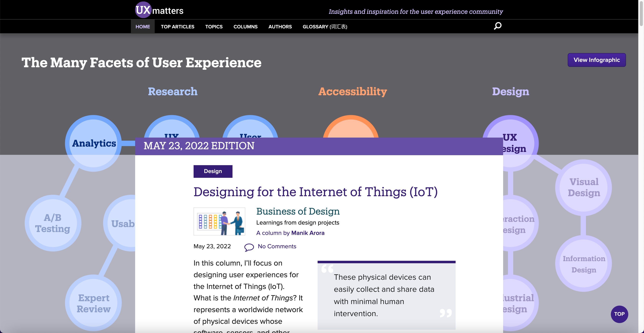Click the Design category tag

point(213,171)
